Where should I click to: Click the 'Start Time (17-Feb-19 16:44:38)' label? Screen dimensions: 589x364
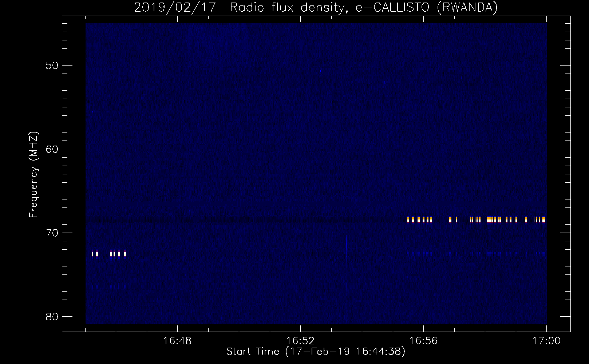316,352
